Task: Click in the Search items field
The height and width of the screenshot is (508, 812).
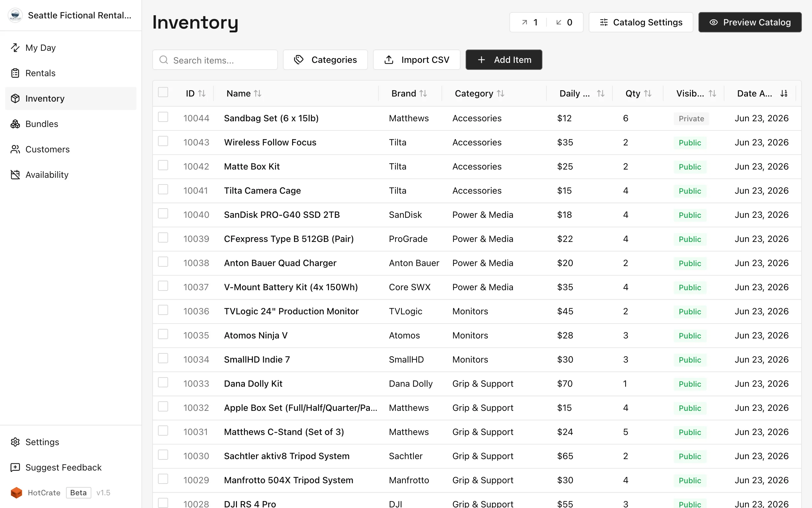Action: 215,60
